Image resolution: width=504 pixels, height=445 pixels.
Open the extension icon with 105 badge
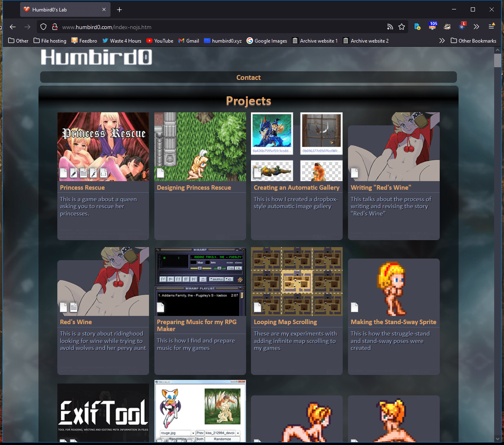[x=433, y=27]
